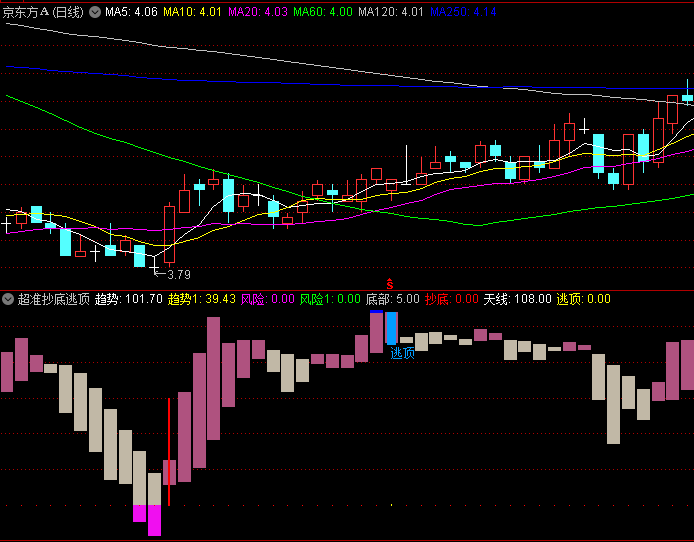This screenshot has height=542, width=694.
Task: Click the MA120: 4.01 label
Action: pos(391,12)
